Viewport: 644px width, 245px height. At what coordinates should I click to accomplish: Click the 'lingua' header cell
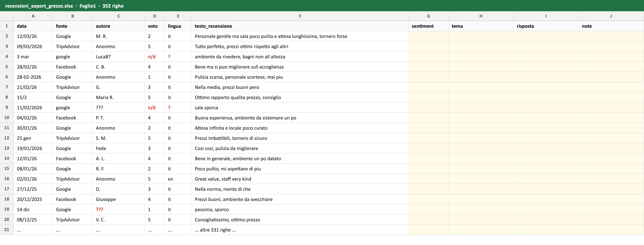(178, 26)
